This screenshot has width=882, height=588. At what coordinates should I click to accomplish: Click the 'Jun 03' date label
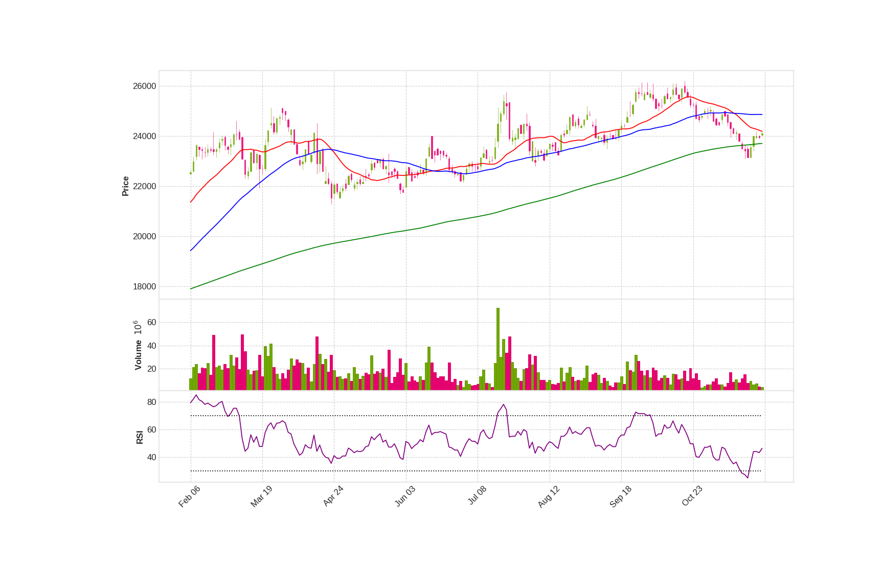pyautogui.click(x=405, y=496)
